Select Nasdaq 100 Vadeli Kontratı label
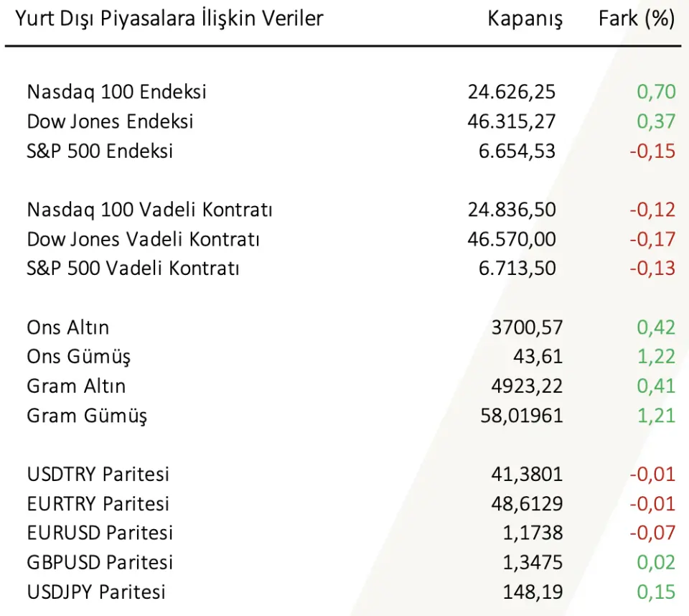The height and width of the screenshot is (616, 689). pyautogui.click(x=149, y=210)
